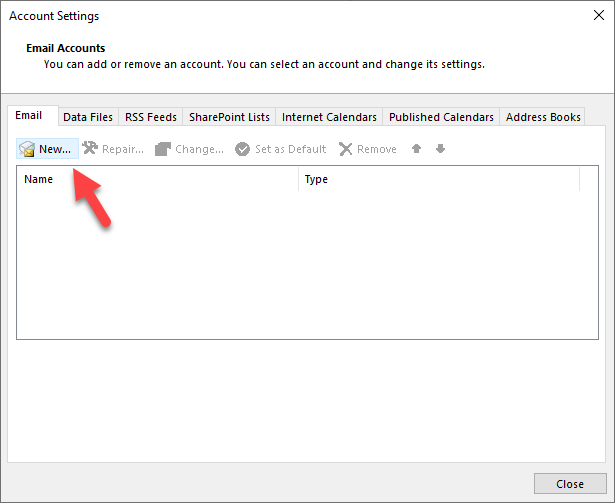Switch to the Data Files tab
Screen dimensions: 615x503
click(x=88, y=117)
